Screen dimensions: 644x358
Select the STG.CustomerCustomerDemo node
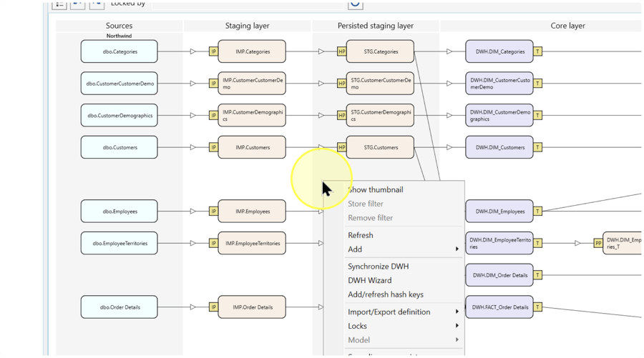(x=381, y=84)
